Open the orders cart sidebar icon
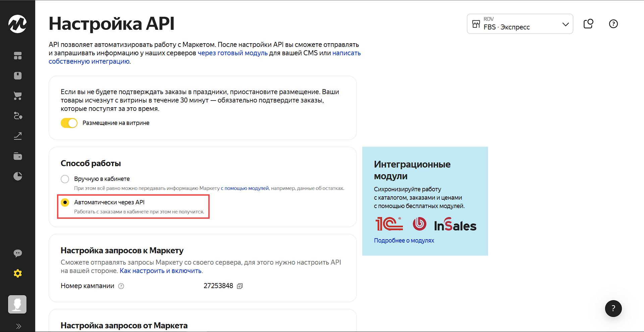 click(18, 96)
